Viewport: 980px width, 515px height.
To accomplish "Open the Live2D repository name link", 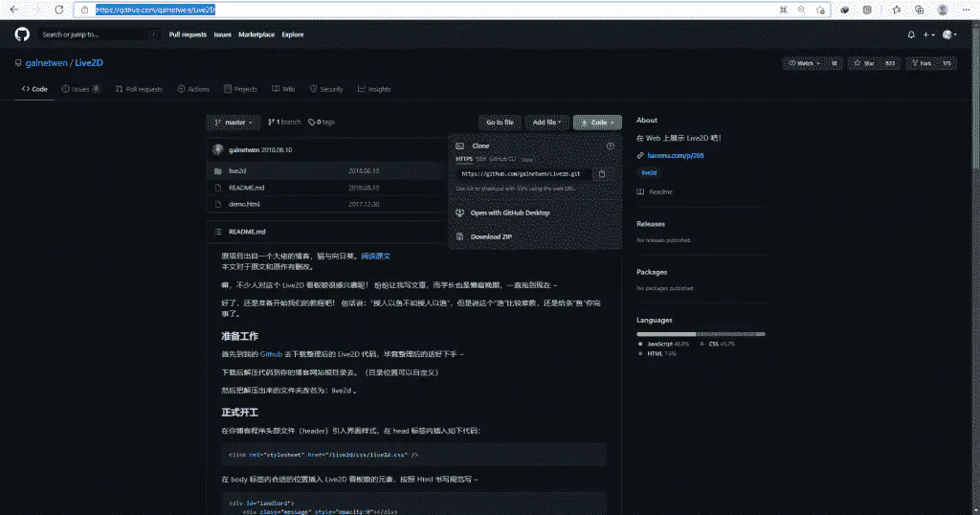I will 89,63.
